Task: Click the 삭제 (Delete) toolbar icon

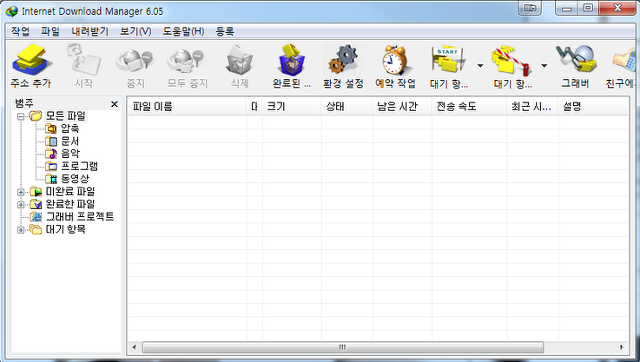Action: (240, 61)
